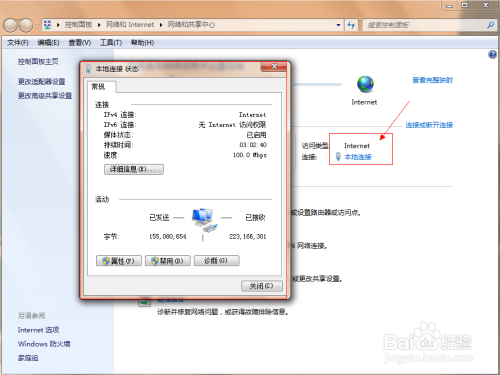Click the search magnifier icon
Viewport: 500px width, 375px height.
pyautogui.click(x=490, y=25)
